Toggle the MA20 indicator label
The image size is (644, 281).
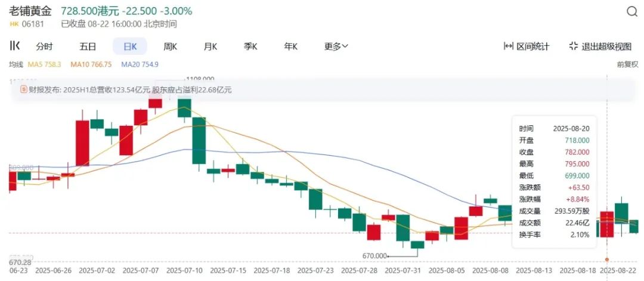(x=140, y=64)
